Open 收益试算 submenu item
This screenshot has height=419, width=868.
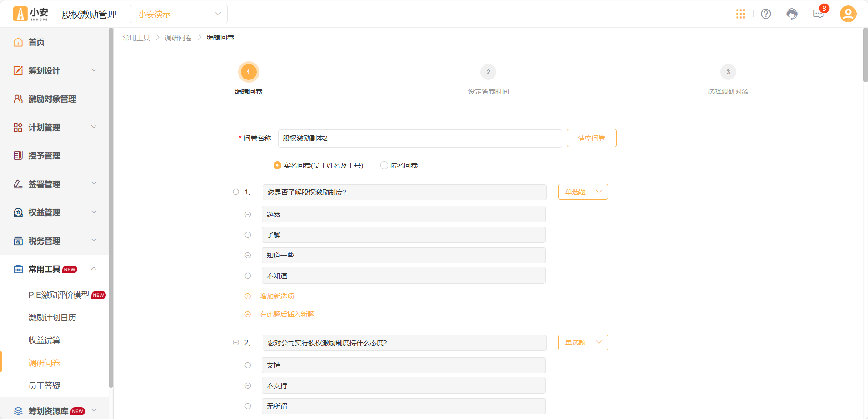pos(45,340)
